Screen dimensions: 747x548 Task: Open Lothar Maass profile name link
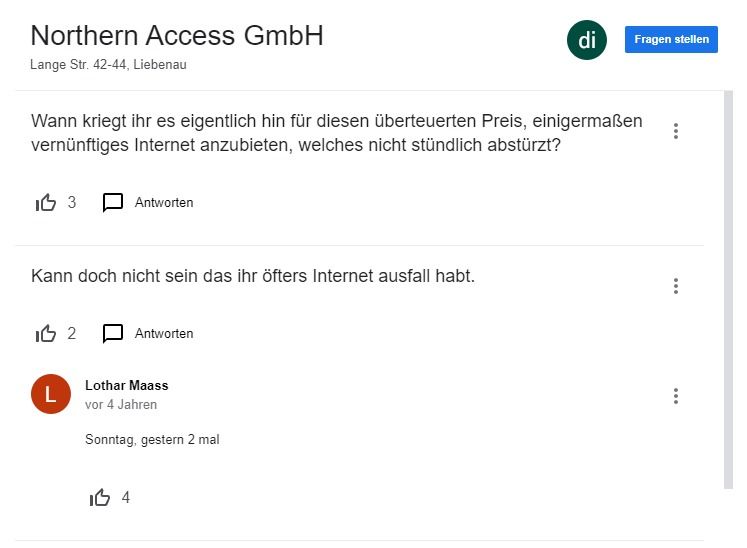127,386
